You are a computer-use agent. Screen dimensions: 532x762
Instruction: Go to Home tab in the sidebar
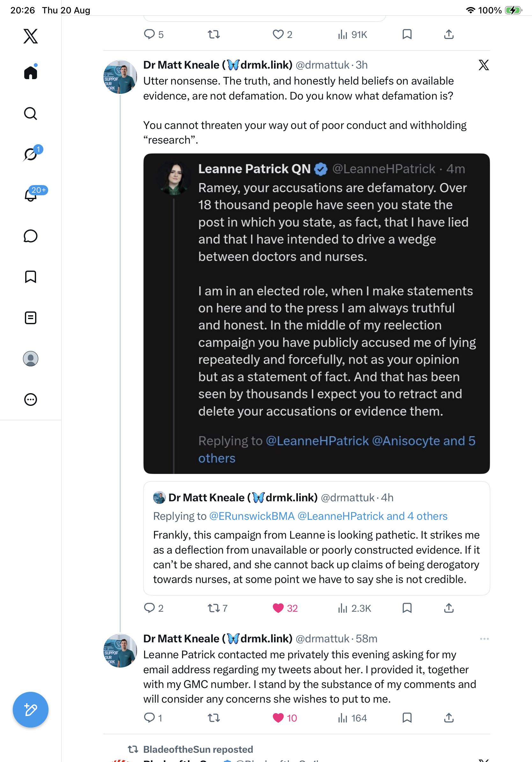pos(31,72)
